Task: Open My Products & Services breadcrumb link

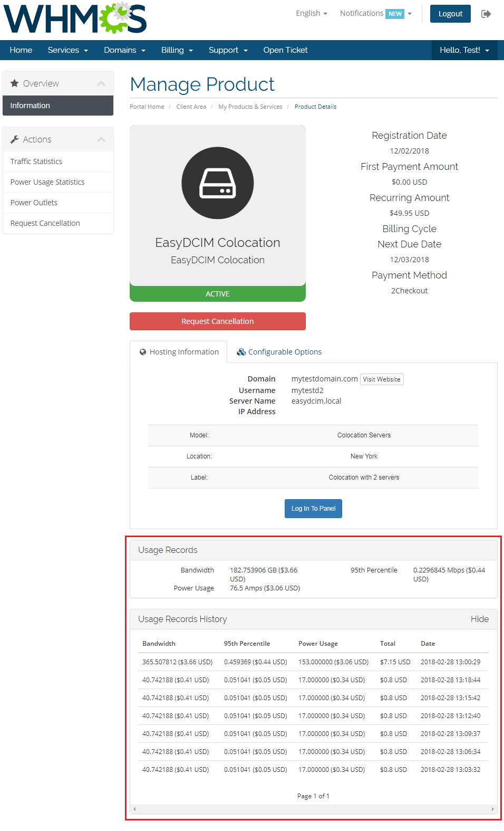Action: point(250,107)
